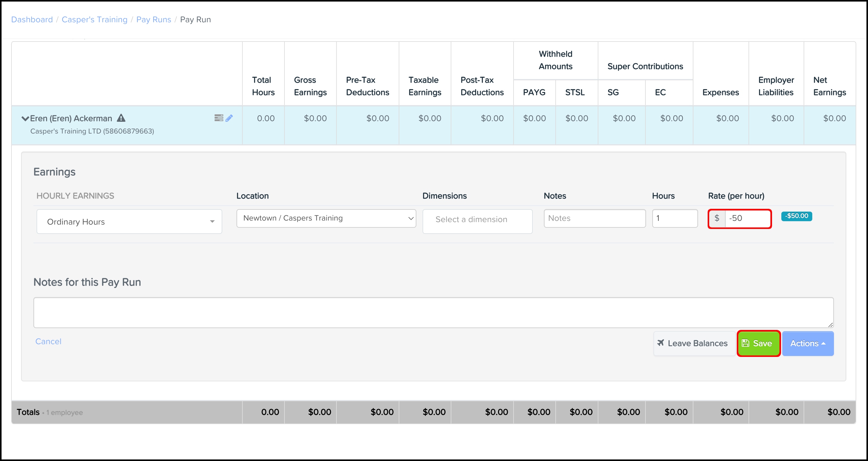Open Casper's Training breadcrumb link
This screenshot has height=461, width=868.
tap(94, 20)
